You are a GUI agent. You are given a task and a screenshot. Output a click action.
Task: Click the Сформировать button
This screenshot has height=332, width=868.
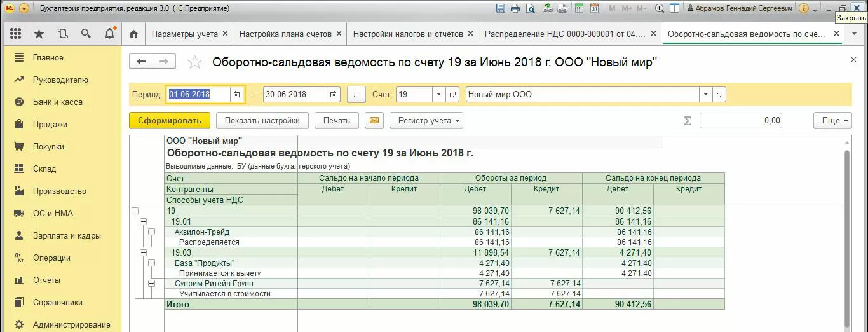click(169, 120)
